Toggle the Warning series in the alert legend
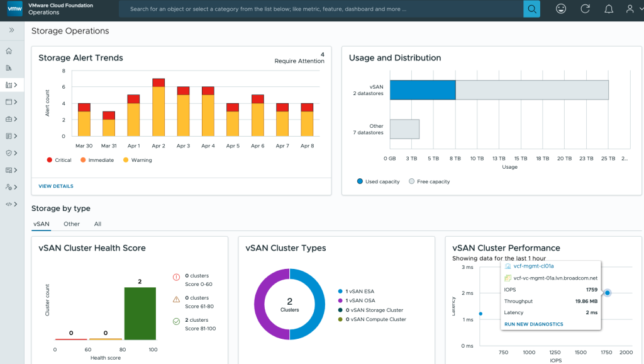The height and width of the screenshot is (364, 644). point(137,160)
